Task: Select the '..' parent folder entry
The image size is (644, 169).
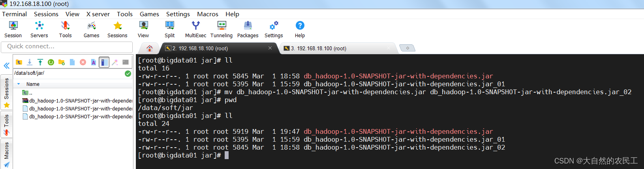Action: (x=28, y=93)
